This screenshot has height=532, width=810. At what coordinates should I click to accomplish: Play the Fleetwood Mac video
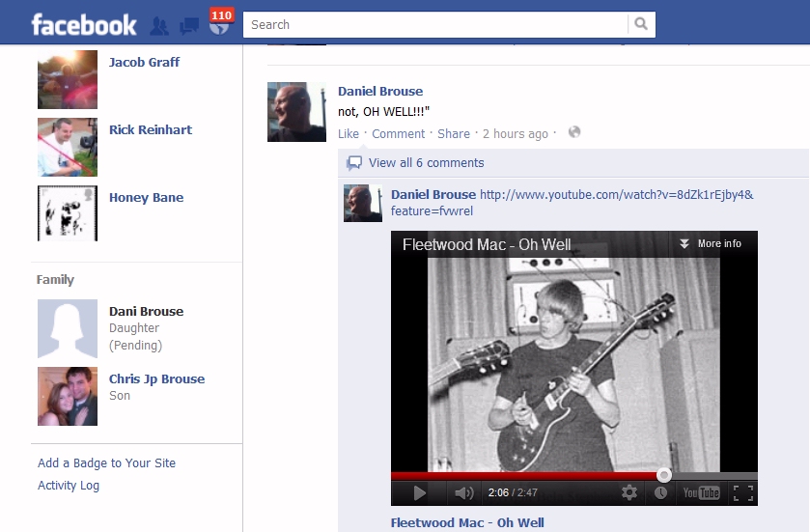coord(419,492)
